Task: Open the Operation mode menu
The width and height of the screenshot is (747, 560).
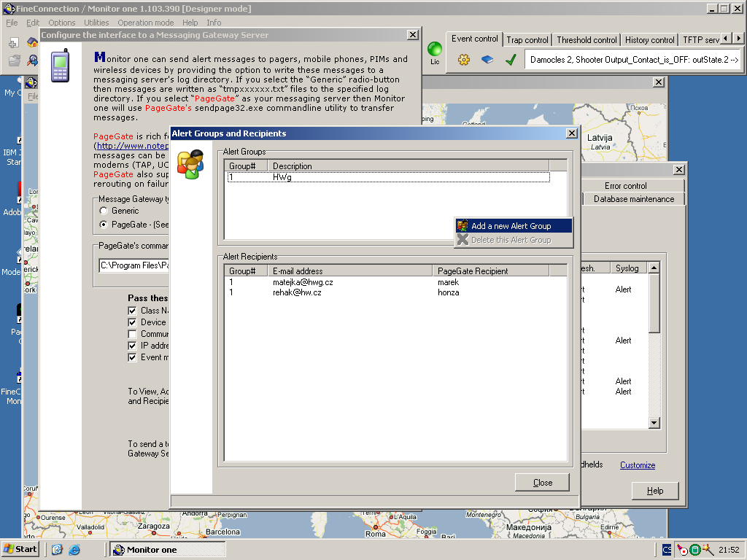Action: [x=146, y=23]
